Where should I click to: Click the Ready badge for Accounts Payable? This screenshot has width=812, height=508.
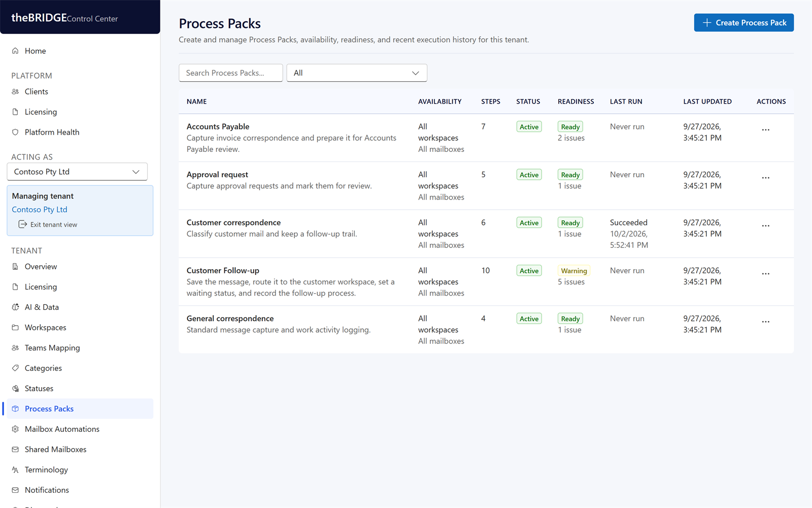pyautogui.click(x=570, y=127)
